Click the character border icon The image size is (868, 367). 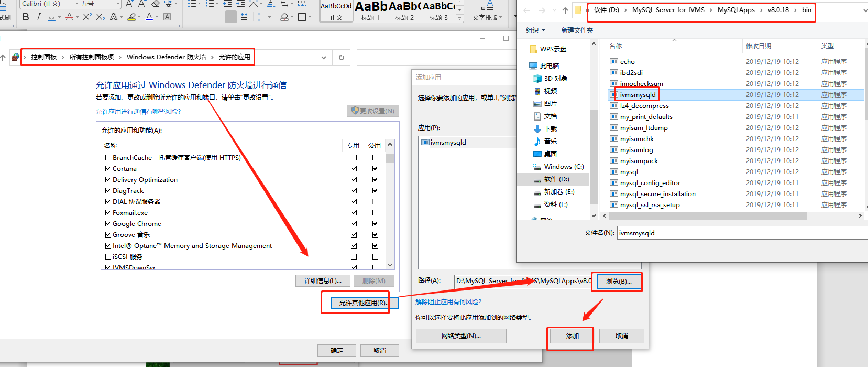click(167, 17)
